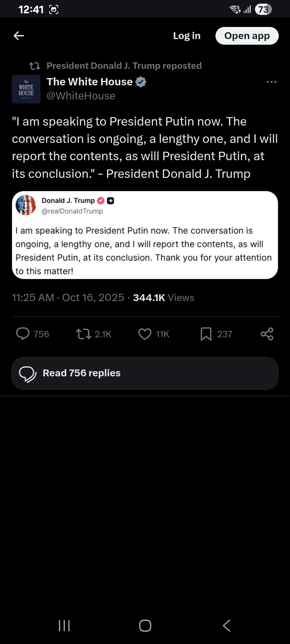The width and height of the screenshot is (290, 644).
Task: Click the 344.1K Views count
Action: point(164,297)
